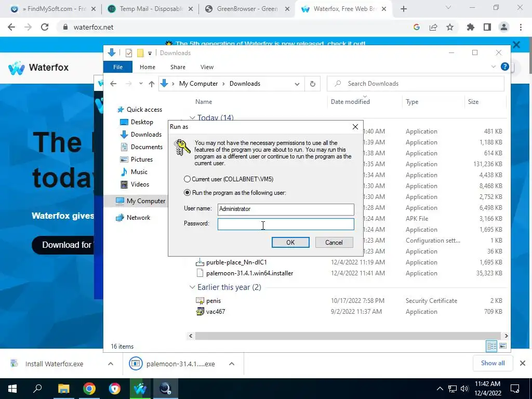Open the View ribbon tab
This screenshot has height=399, width=532.
coord(207,67)
